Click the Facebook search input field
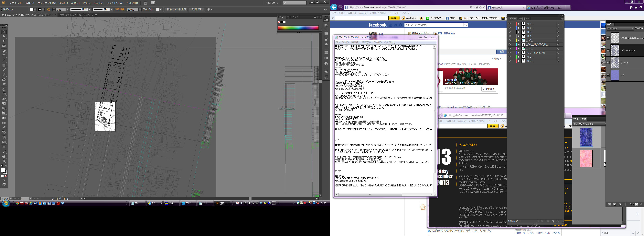The image size is (644, 236). pos(434,25)
